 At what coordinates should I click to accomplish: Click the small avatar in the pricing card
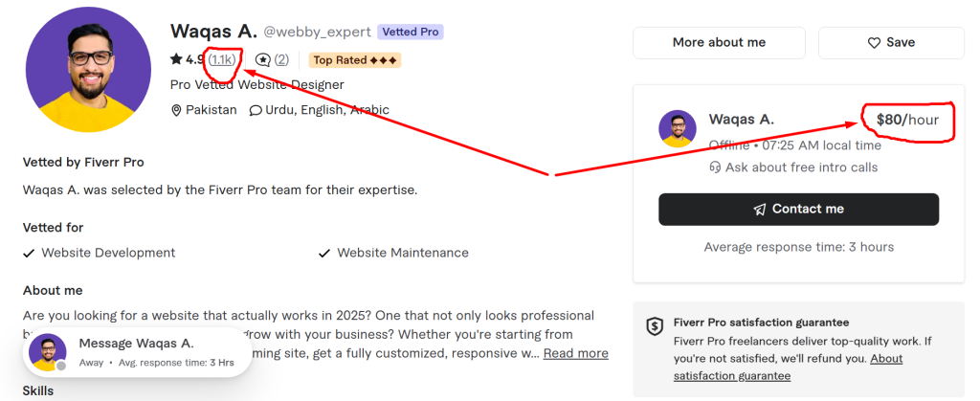tap(678, 128)
